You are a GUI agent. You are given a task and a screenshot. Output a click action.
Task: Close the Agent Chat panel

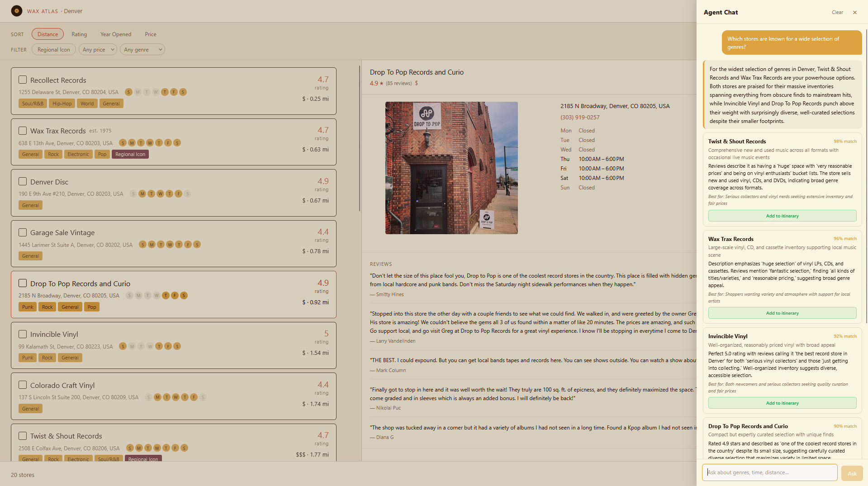click(855, 13)
